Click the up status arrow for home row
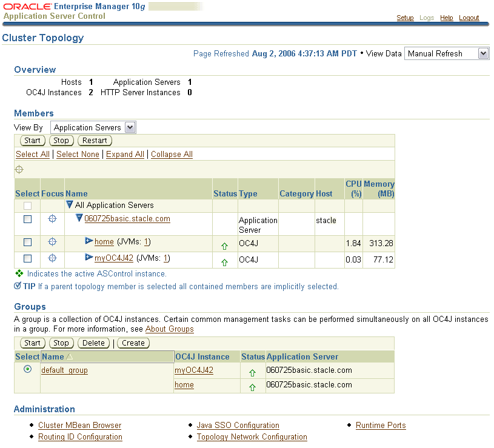The height and width of the screenshot is (448, 494). click(224, 246)
